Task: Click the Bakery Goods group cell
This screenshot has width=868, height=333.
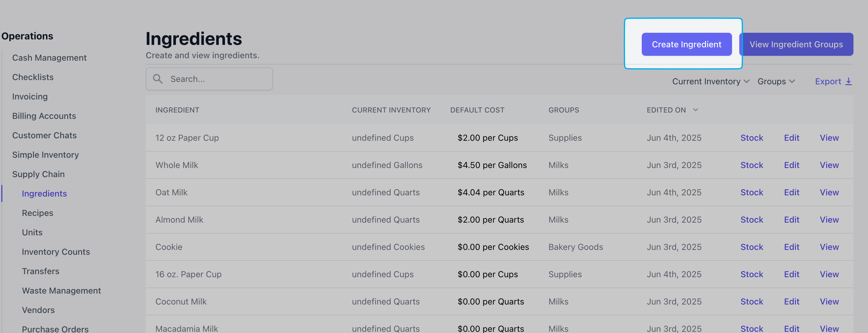Action: tap(575, 247)
